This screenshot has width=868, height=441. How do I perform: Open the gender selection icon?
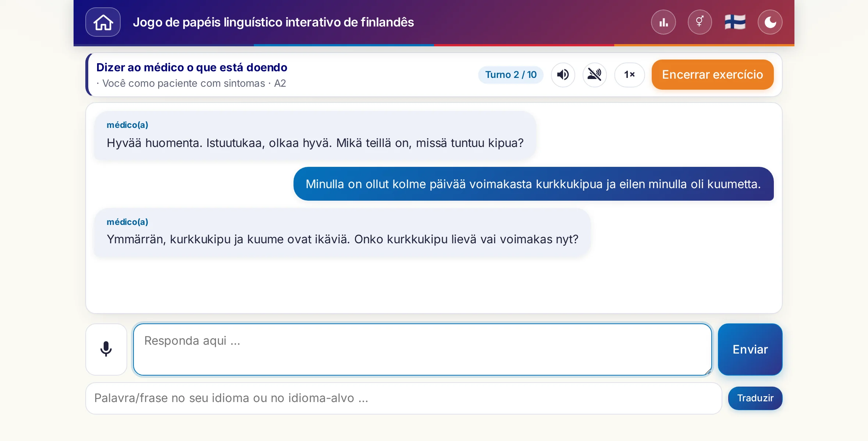tap(700, 22)
